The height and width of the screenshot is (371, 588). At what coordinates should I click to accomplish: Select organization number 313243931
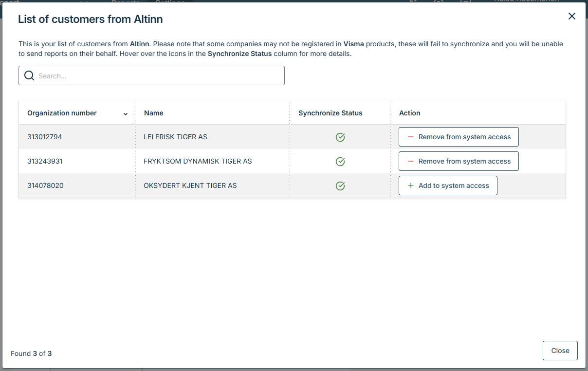pos(45,162)
